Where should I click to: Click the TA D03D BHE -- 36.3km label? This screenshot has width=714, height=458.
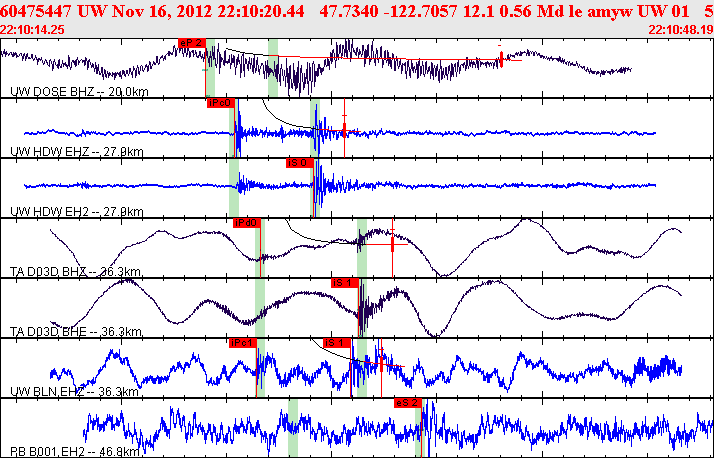pos(76,331)
